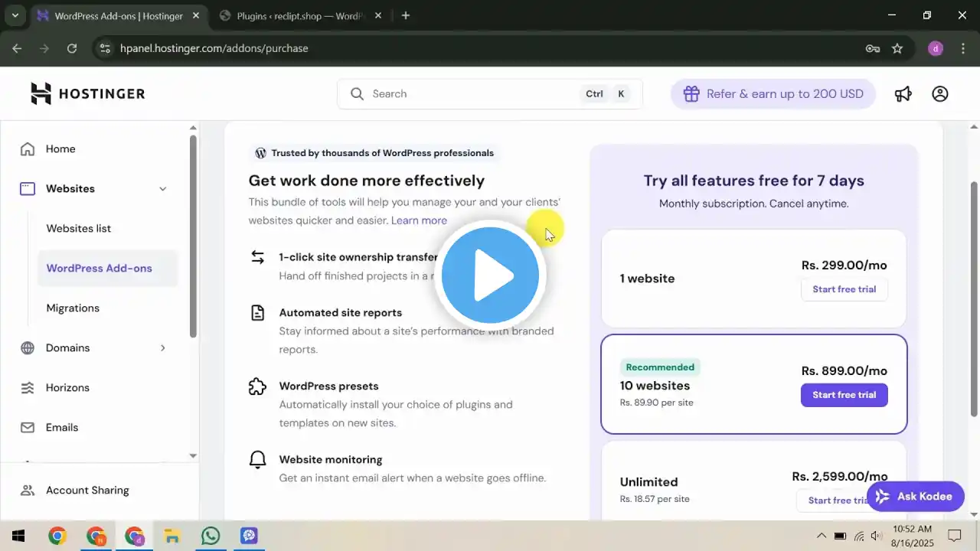
Task: Open the Ask Kodee assistant
Action: click(x=915, y=497)
